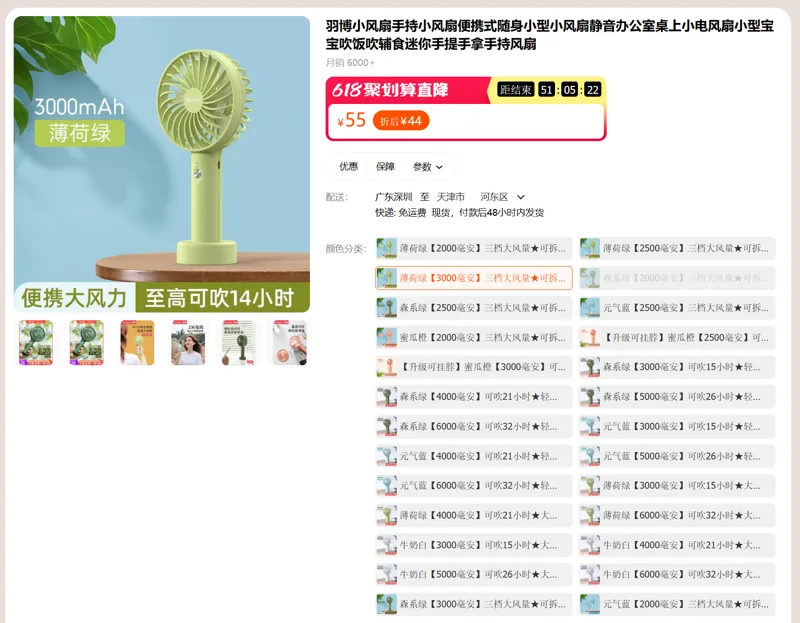Select 【升级可挂脖】蜜瓜橙【3000毫安】 option

474,367
